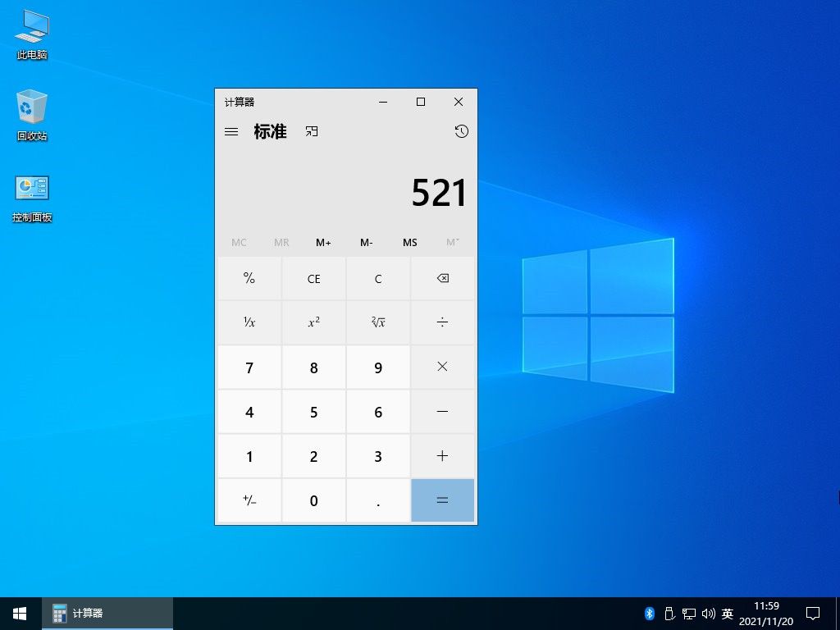840x630 pixels.
Task: Click the 标准 mode label
Action: tap(271, 131)
